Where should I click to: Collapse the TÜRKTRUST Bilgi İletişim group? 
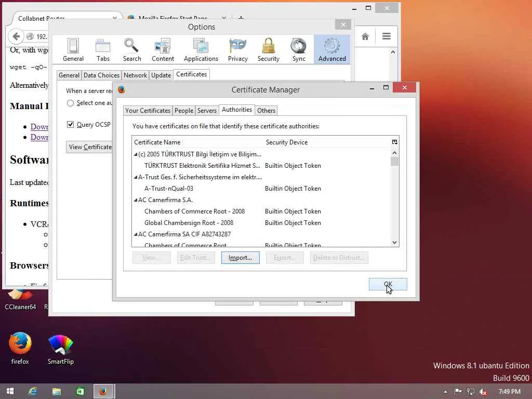tap(136, 154)
